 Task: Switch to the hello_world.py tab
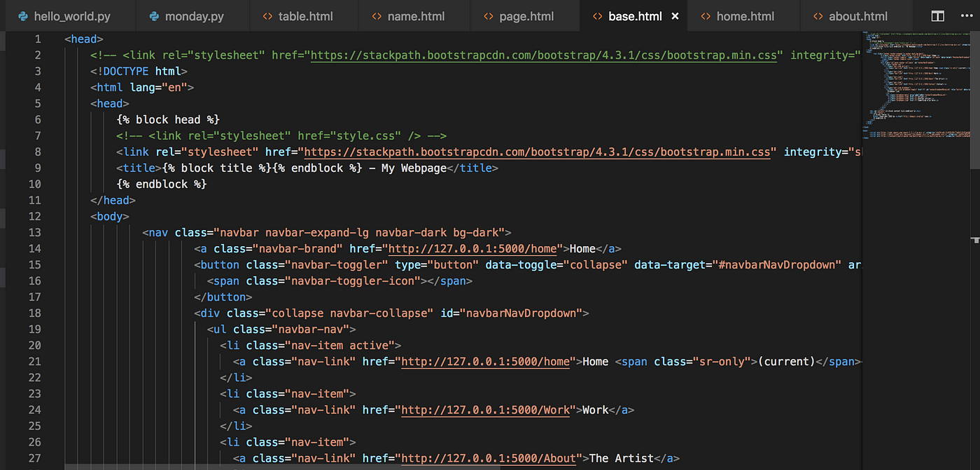tap(66, 15)
